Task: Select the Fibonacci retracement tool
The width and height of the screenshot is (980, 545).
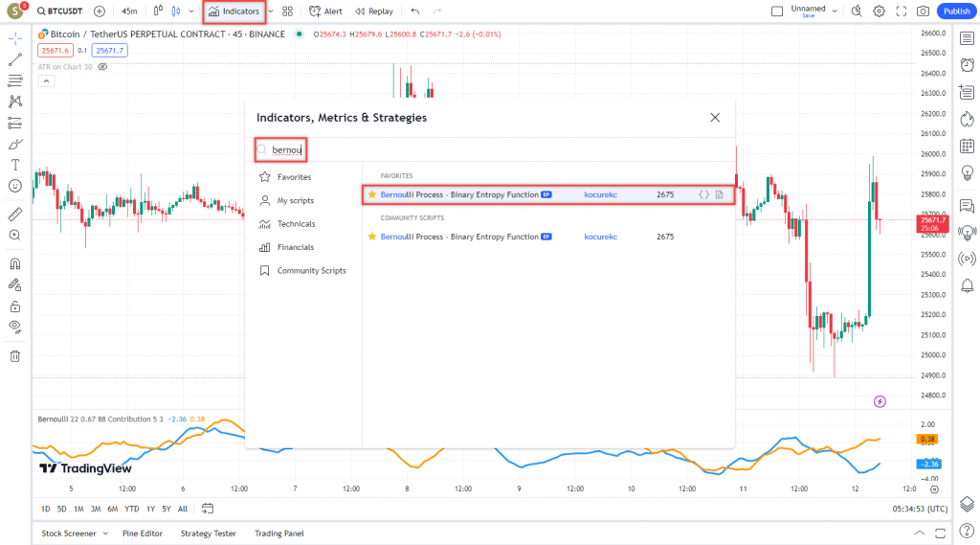Action: 15,80
